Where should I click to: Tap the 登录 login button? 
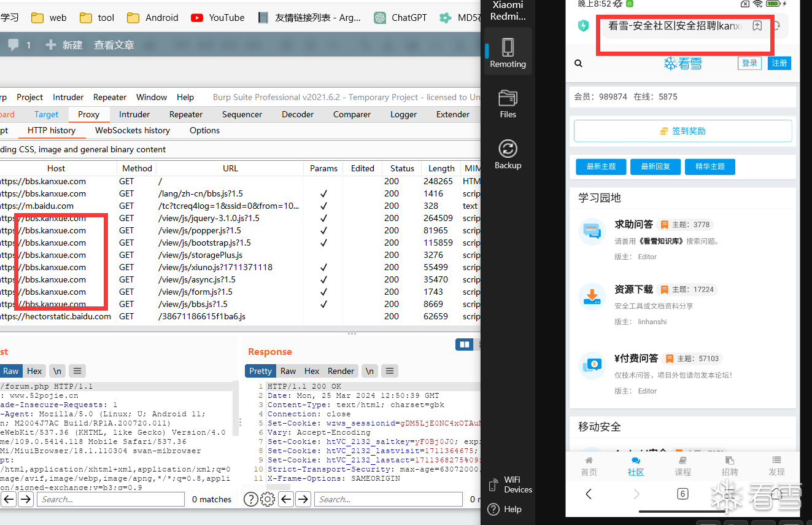749,63
